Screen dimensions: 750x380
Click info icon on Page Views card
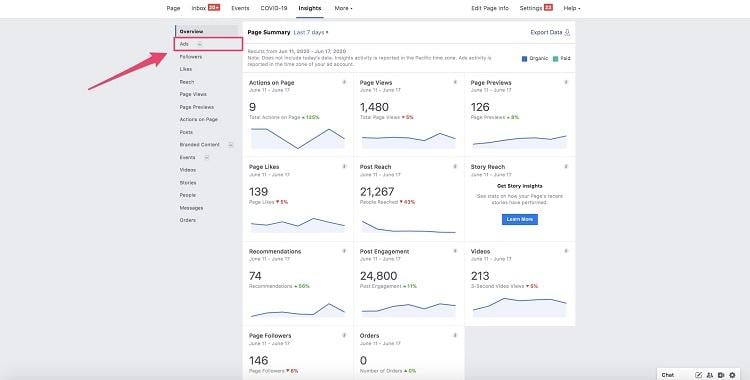(455, 82)
